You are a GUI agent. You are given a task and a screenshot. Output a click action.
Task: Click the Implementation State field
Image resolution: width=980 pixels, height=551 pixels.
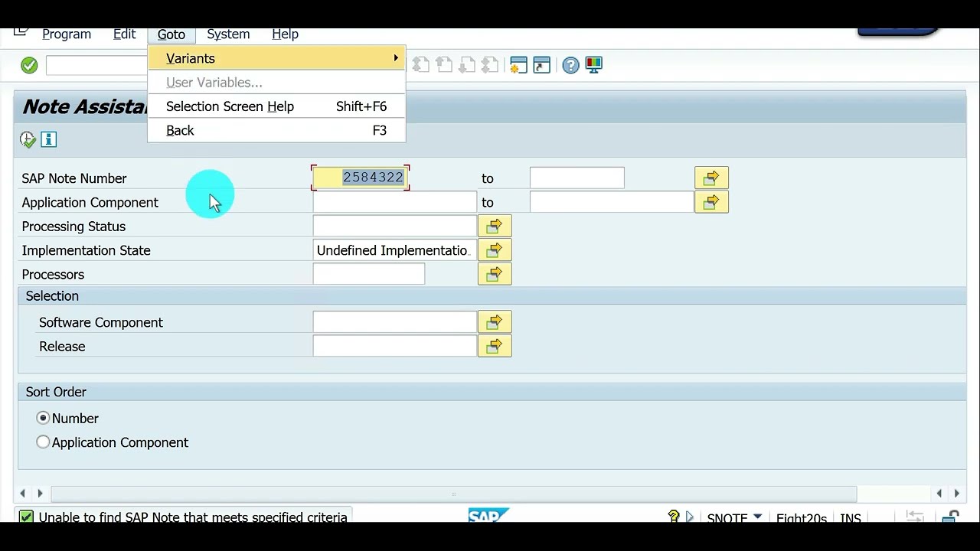click(394, 250)
